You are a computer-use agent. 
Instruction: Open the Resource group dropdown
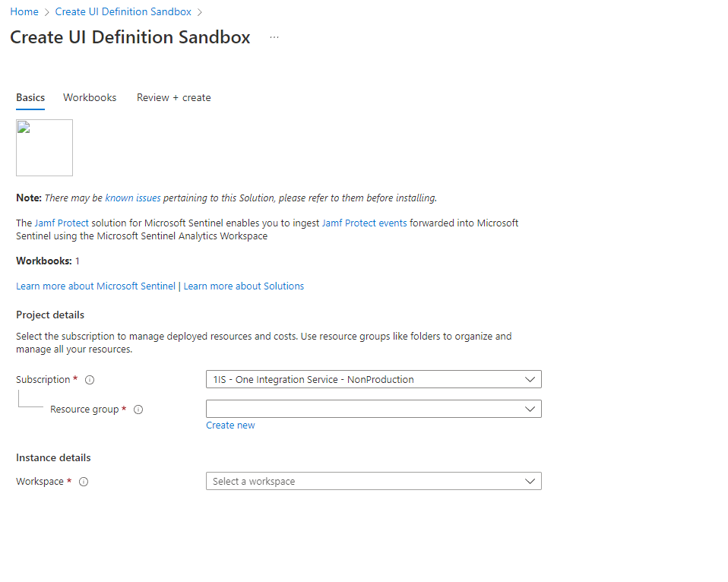coord(374,409)
